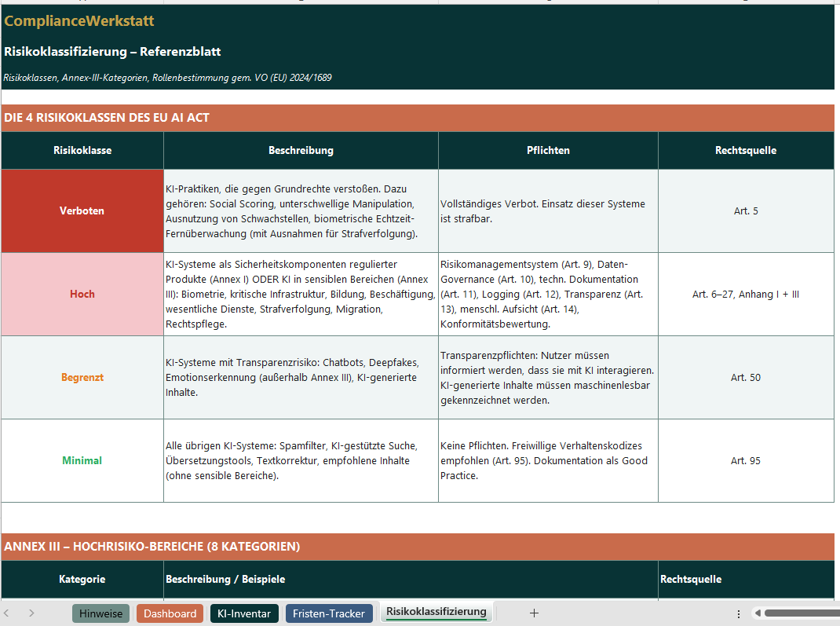Click the orange Begrenzt risk class cell
840x626 pixels.
tap(82, 377)
